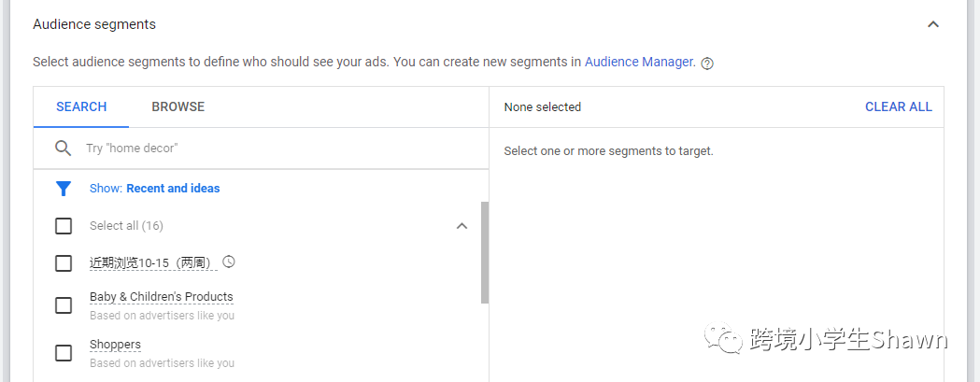Click the Shoppers segment name
The image size is (980, 382).
point(115,345)
